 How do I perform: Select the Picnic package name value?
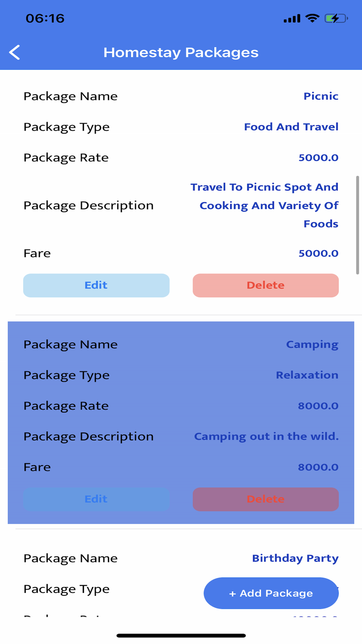pyautogui.click(x=321, y=96)
